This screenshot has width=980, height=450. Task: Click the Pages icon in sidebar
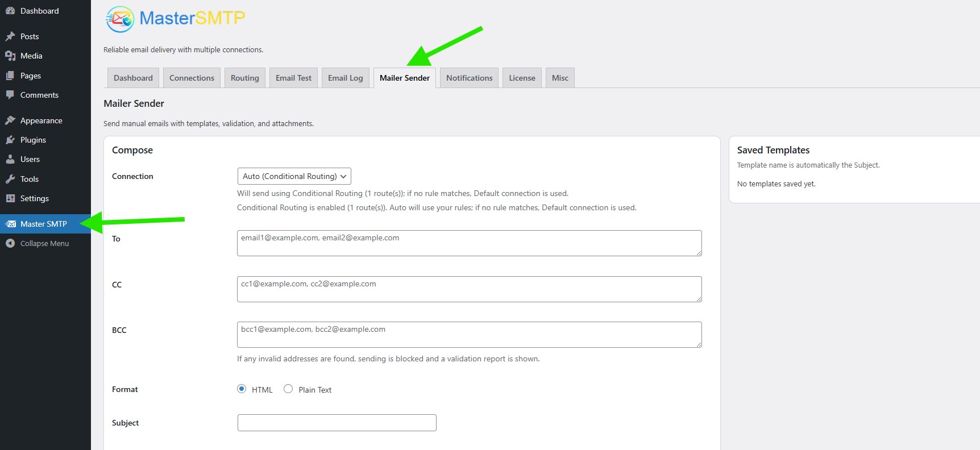tap(10, 76)
